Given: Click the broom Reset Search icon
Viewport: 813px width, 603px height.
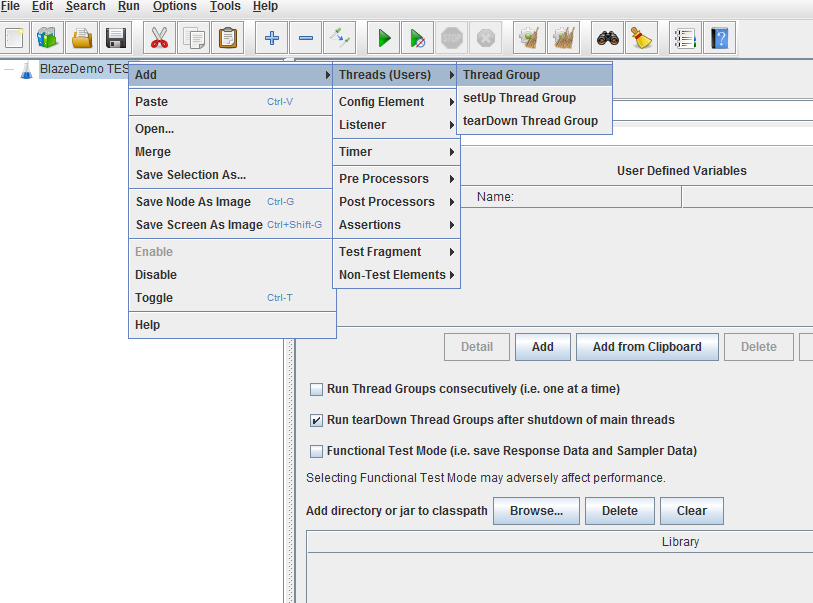Looking at the screenshot, I should pos(643,39).
